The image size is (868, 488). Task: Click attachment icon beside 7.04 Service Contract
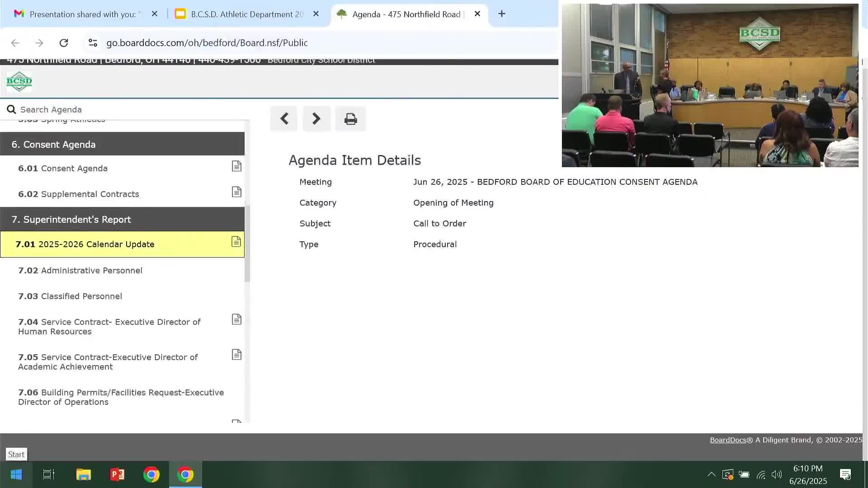[x=236, y=319]
